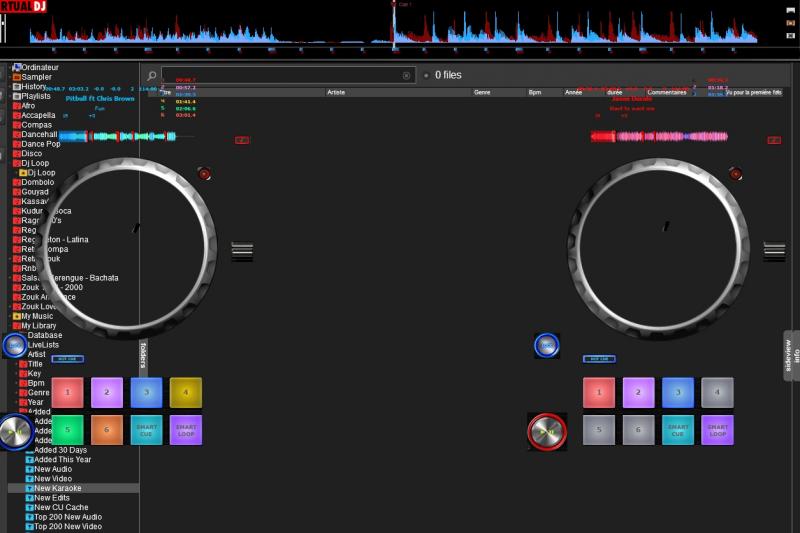
Task: Trigger left deck yellow pad 4
Action: click(x=185, y=392)
